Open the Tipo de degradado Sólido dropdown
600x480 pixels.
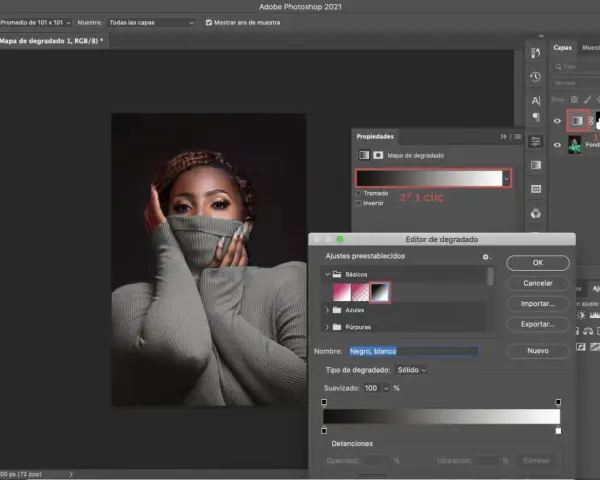(x=412, y=370)
